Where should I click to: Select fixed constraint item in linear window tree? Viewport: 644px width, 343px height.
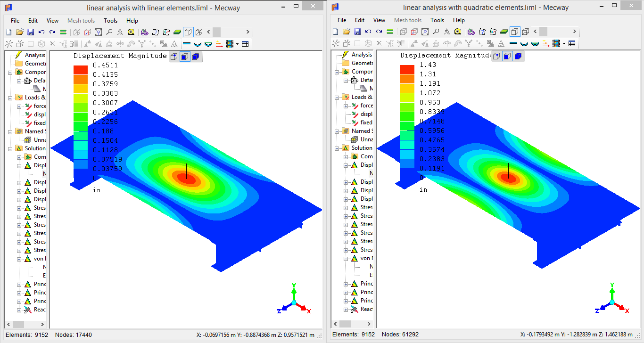(40, 123)
